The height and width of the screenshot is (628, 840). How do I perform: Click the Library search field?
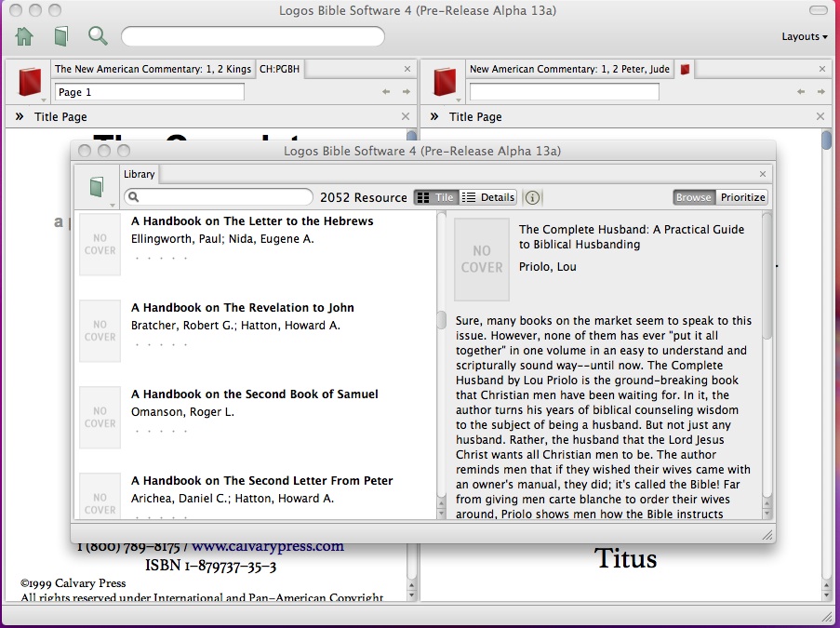coord(219,196)
